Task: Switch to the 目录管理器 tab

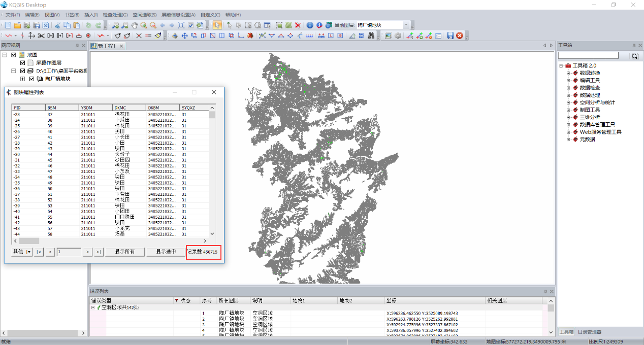Action: click(x=590, y=332)
